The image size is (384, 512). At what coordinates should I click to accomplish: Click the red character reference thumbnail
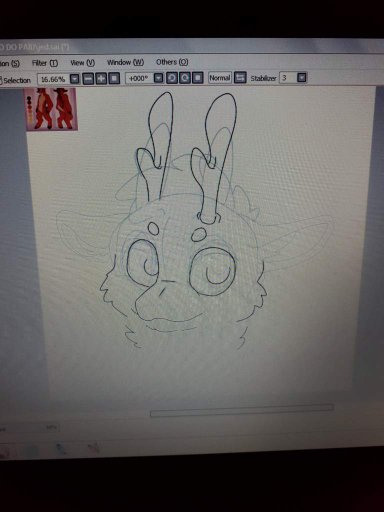[52, 109]
